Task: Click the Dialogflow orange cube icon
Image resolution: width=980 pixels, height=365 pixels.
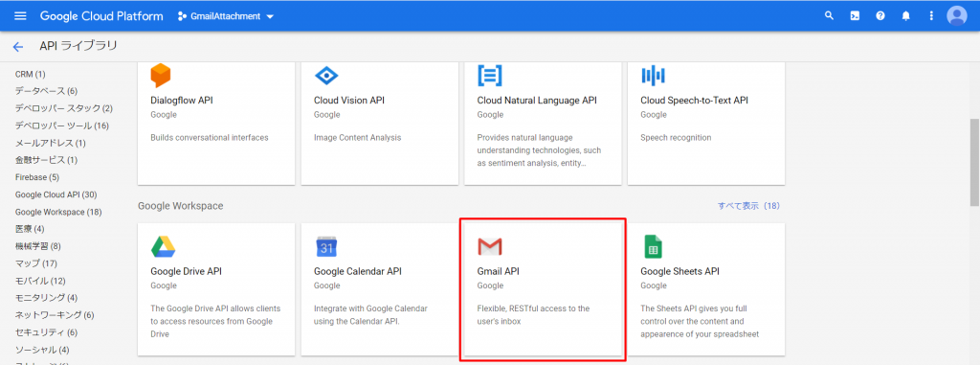Action: tap(161, 76)
